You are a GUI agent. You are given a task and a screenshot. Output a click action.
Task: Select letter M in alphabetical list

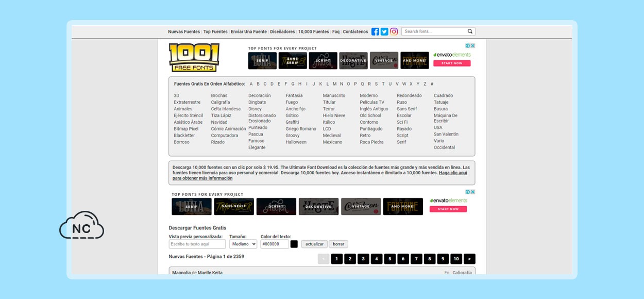(334, 84)
